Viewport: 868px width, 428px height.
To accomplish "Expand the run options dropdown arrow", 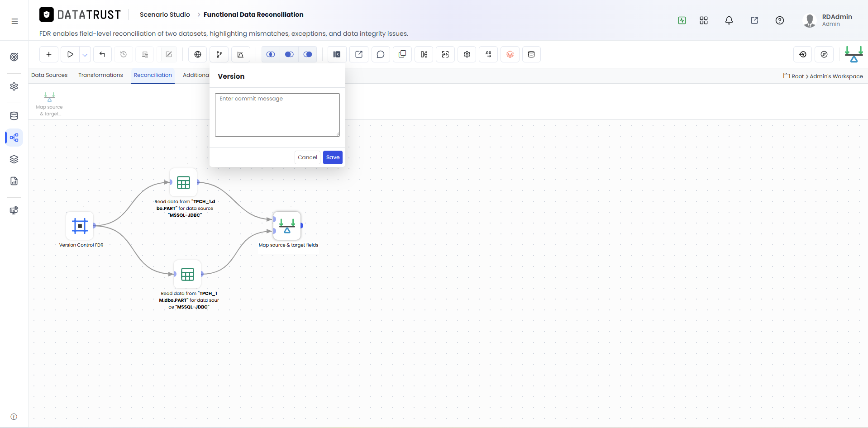I will tap(85, 55).
